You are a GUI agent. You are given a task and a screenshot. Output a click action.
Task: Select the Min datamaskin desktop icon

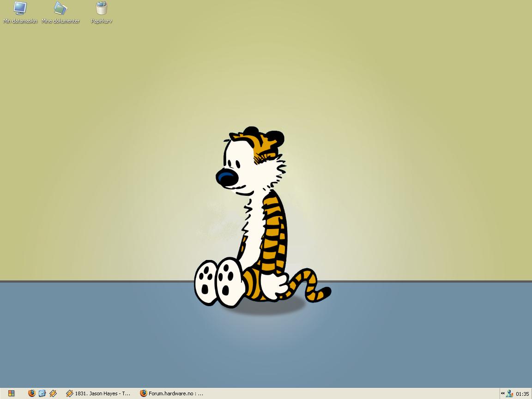click(20, 12)
